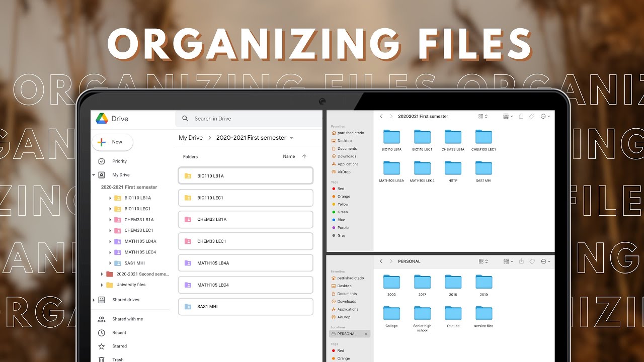Select MATH105 LB4A in Drive sidebar tree
This screenshot has height=362, width=644.
pos(135,241)
